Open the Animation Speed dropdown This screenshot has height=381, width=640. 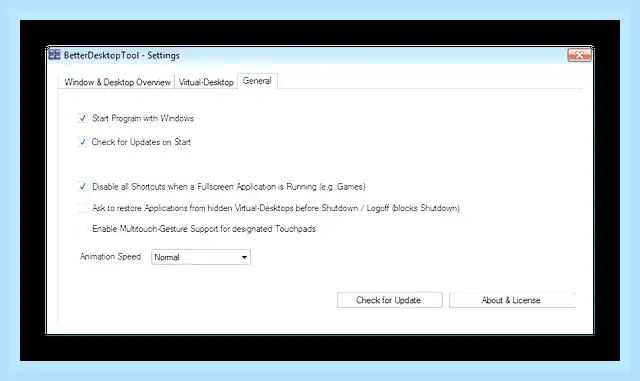(201, 257)
